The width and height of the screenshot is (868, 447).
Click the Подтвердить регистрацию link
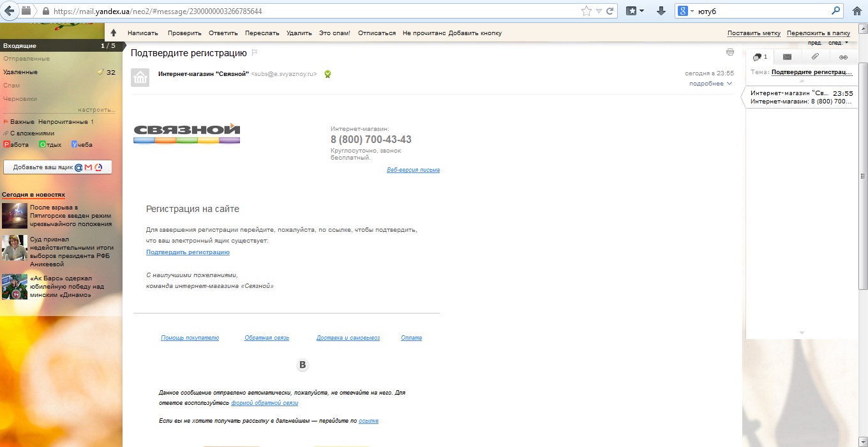pos(188,252)
